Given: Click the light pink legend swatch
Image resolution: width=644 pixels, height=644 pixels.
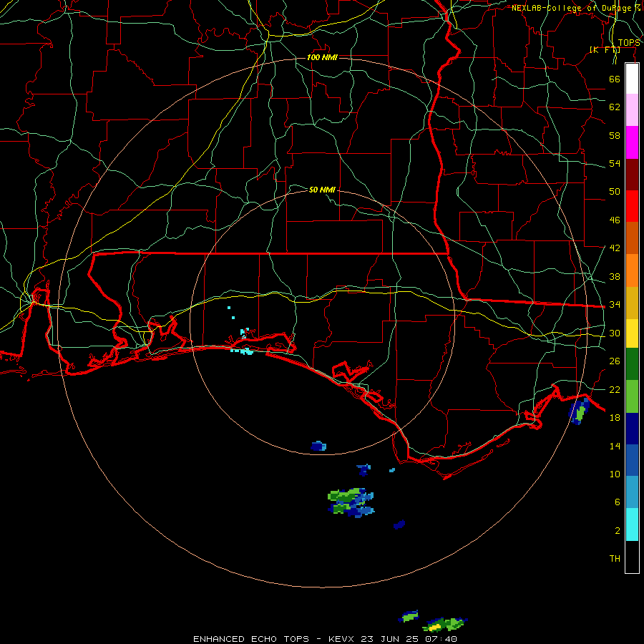Looking at the screenshot, I should [x=632, y=110].
